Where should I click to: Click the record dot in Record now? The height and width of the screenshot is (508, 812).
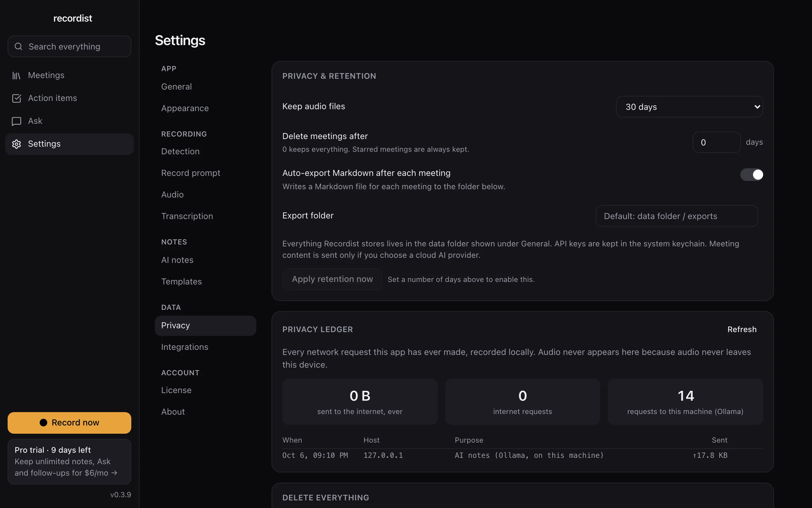43,423
